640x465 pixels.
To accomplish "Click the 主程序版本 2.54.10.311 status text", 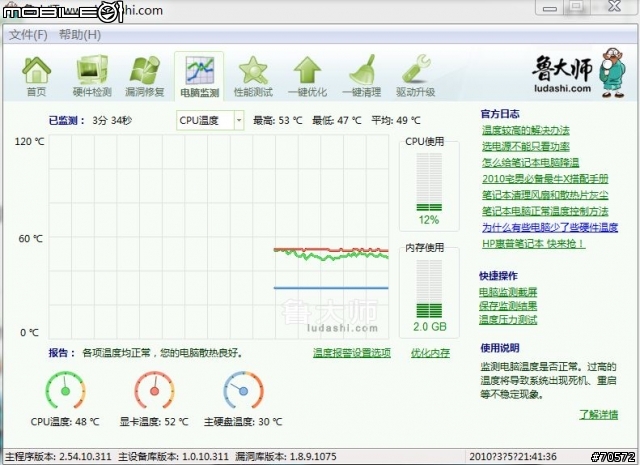I will (58, 456).
